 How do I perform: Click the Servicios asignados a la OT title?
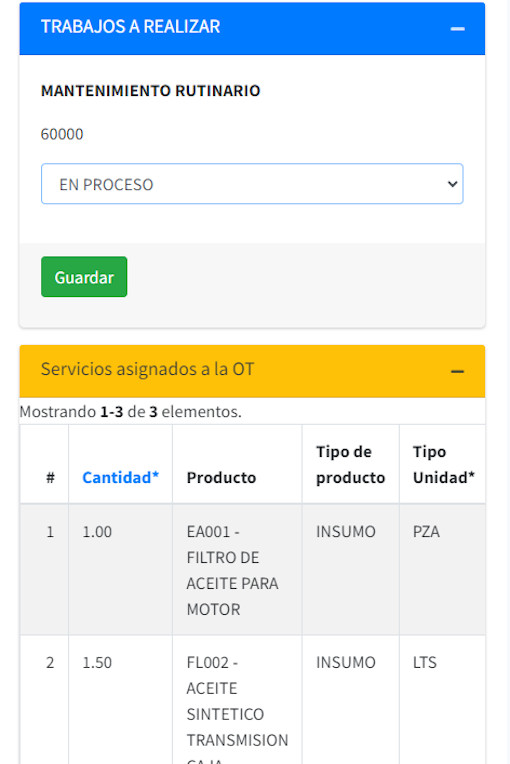[148, 369]
